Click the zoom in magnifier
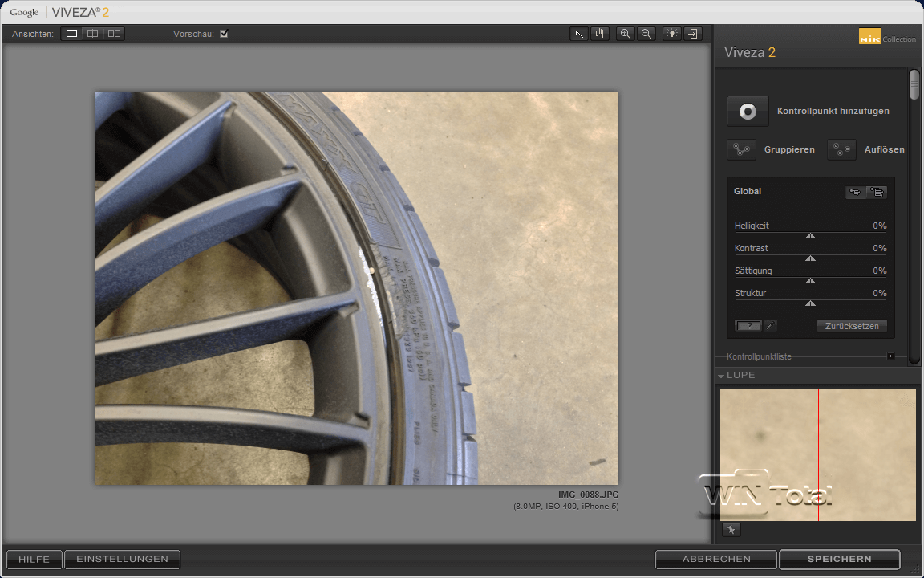924x578 pixels. (x=625, y=34)
